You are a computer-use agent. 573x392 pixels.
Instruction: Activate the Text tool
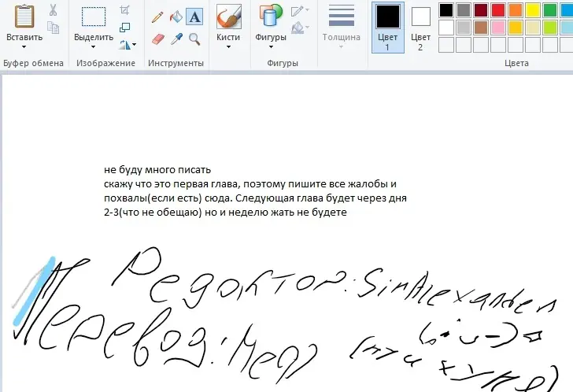click(194, 17)
